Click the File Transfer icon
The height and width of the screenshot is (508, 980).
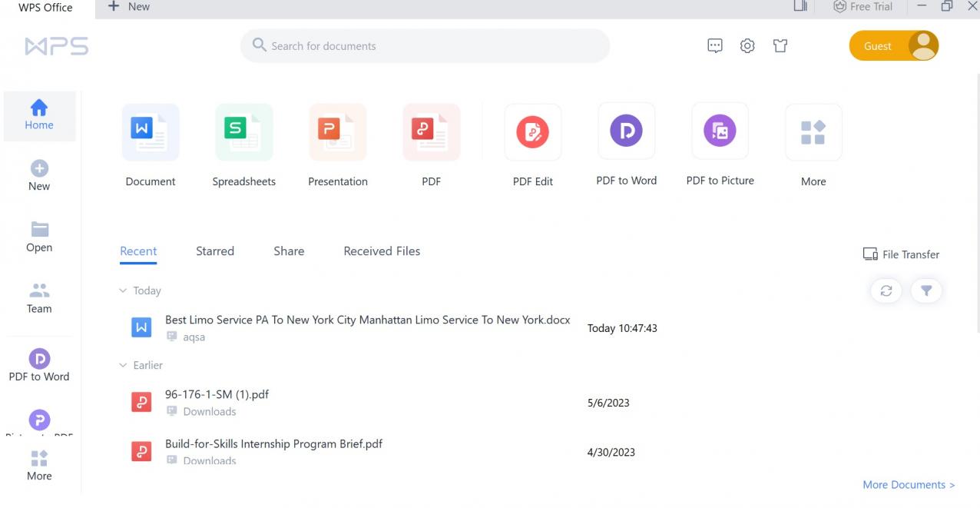[x=901, y=254]
